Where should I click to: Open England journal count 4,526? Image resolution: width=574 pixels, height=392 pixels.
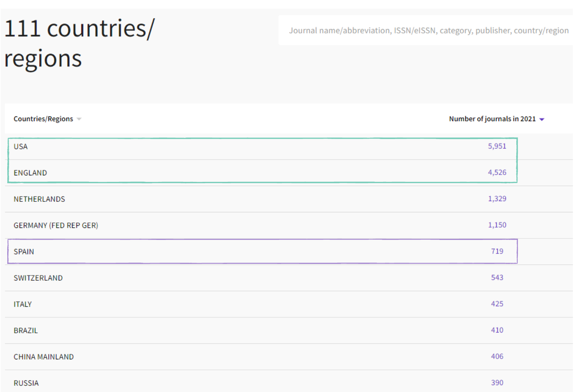497,172
